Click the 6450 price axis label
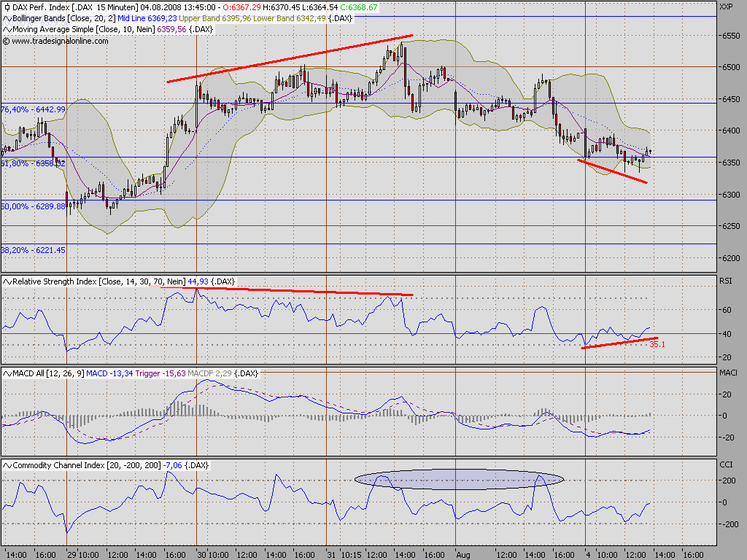Screen dimensions: 747x560 click(x=731, y=99)
